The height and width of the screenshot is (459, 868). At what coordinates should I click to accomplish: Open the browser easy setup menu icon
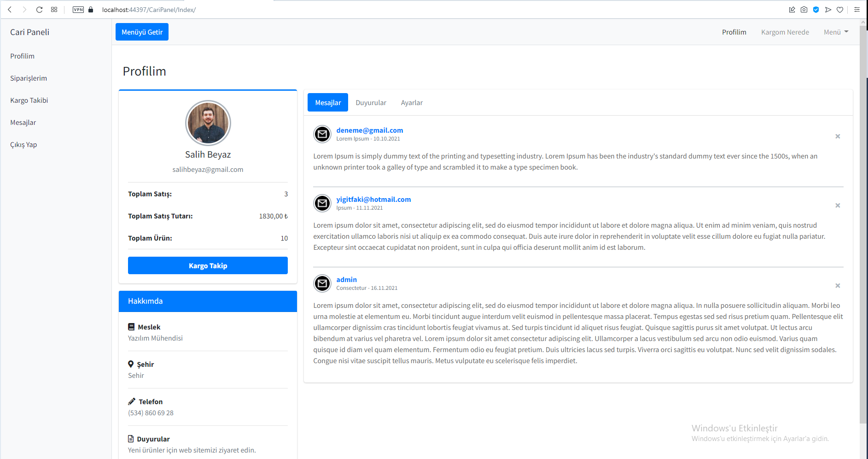pyautogui.click(x=857, y=10)
